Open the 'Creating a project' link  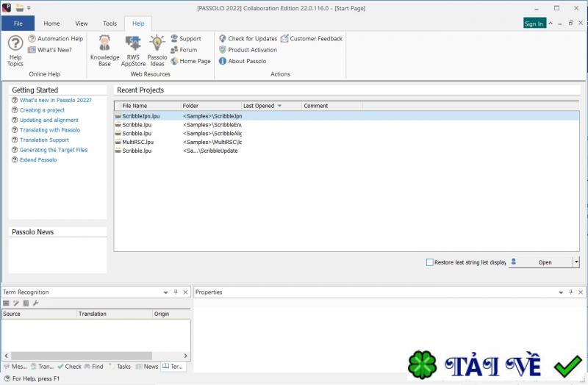(x=42, y=110)
